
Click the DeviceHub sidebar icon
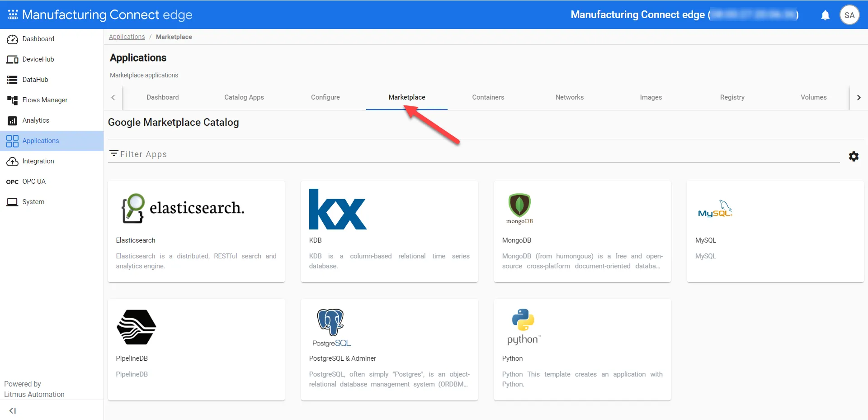12,59
